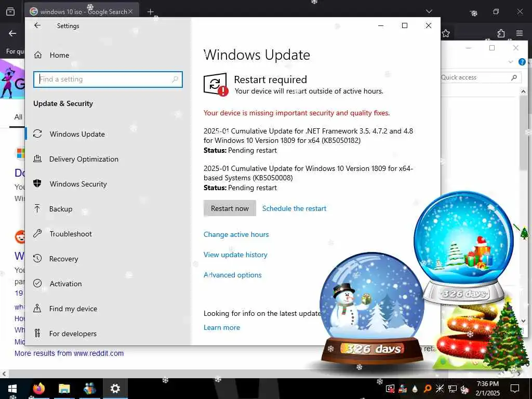Screen dimensions: 532x399
Task: Click the missing security fixes warning text
Action: coord(297,113)
